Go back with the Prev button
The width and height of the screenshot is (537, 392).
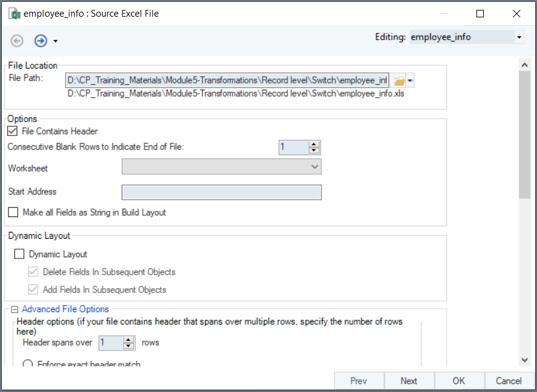pyautogui.click(x=358, y=381)
